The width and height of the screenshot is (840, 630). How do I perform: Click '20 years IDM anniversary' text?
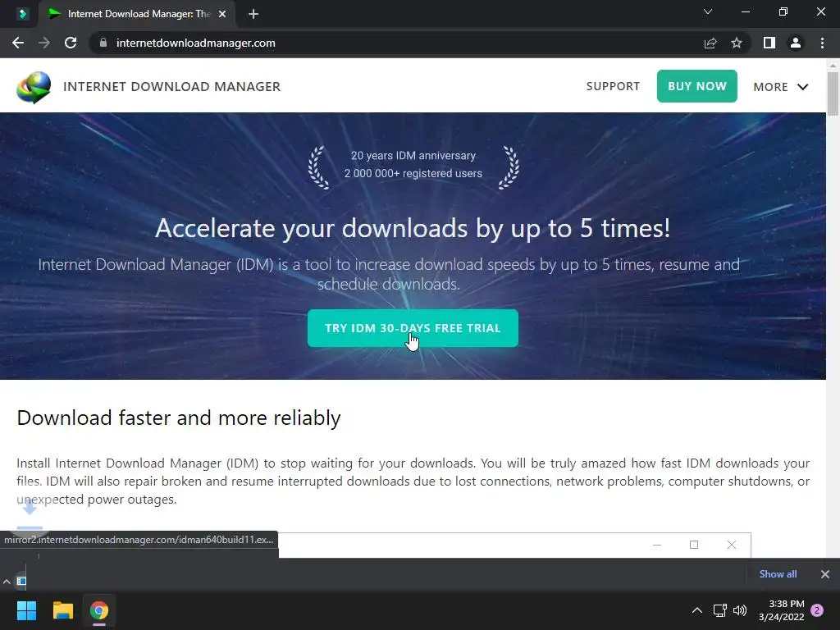413,155
